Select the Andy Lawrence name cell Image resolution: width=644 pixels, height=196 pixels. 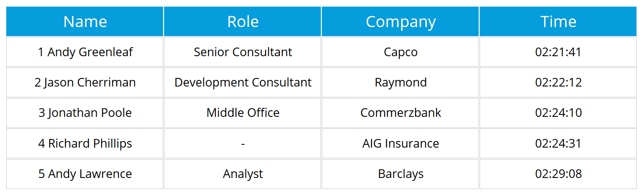85,174
